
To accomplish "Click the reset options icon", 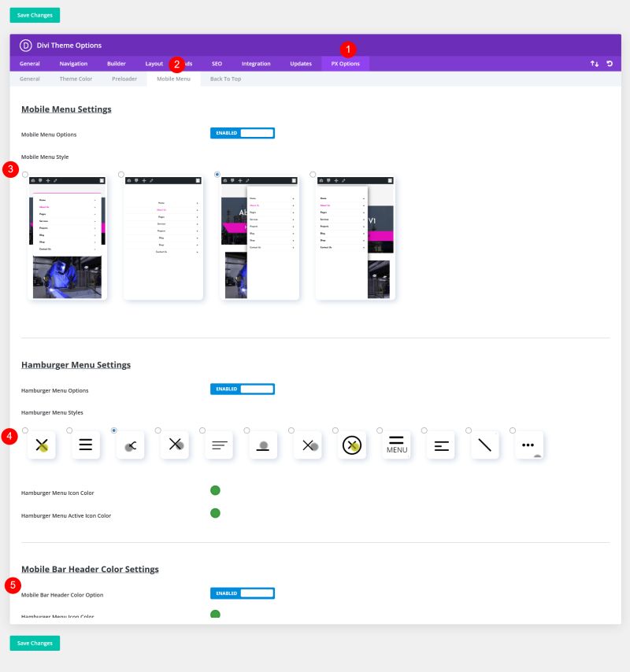I will coord(609,63).
